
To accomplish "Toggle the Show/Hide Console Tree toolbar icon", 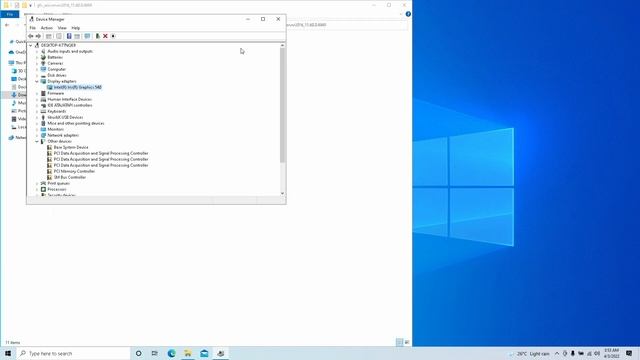I will point(49,36).
